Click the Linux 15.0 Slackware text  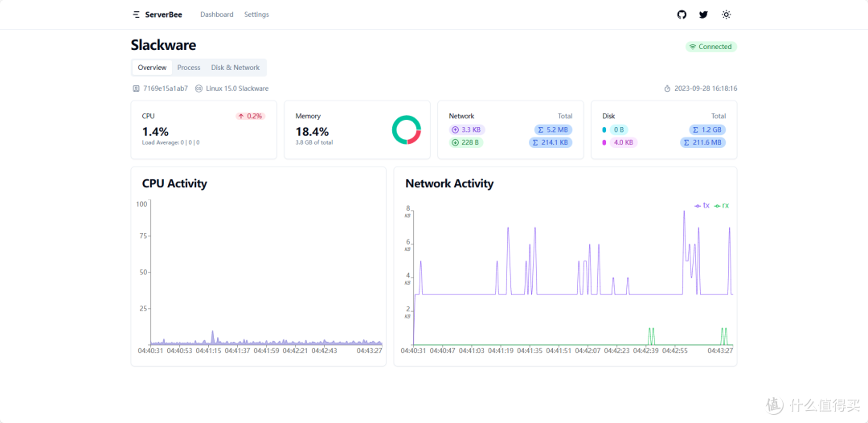237,88
